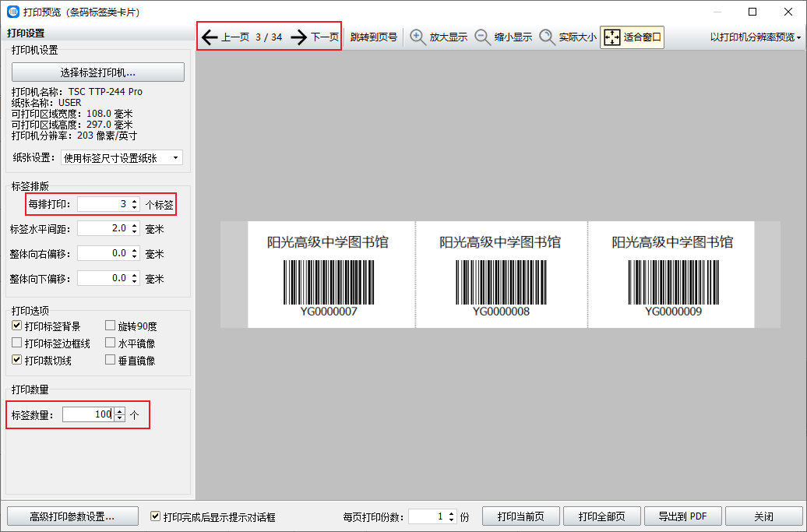Increase 每页打印份数 copies

pyautogui.click(x=451, y=513)
